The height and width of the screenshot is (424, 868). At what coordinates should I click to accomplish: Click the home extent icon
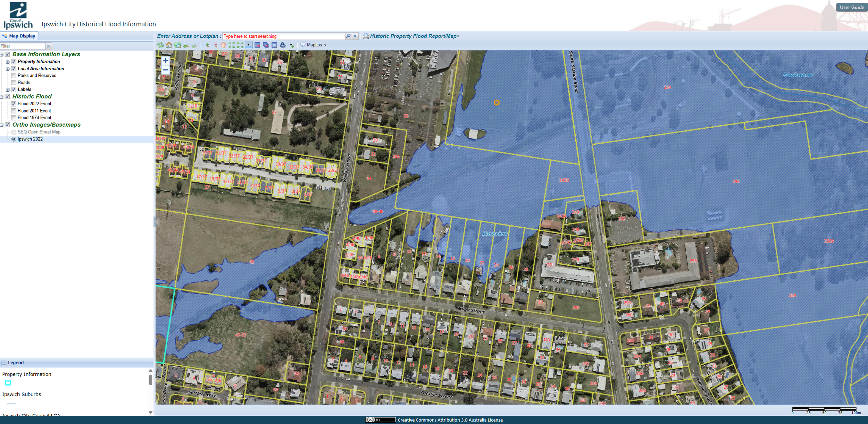(x=169, y=45)
